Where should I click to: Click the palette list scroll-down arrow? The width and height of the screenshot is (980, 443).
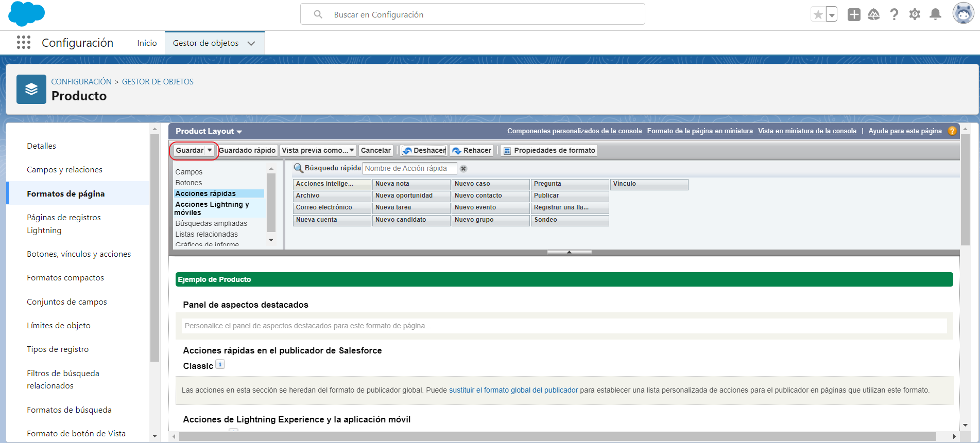[271, 240]
